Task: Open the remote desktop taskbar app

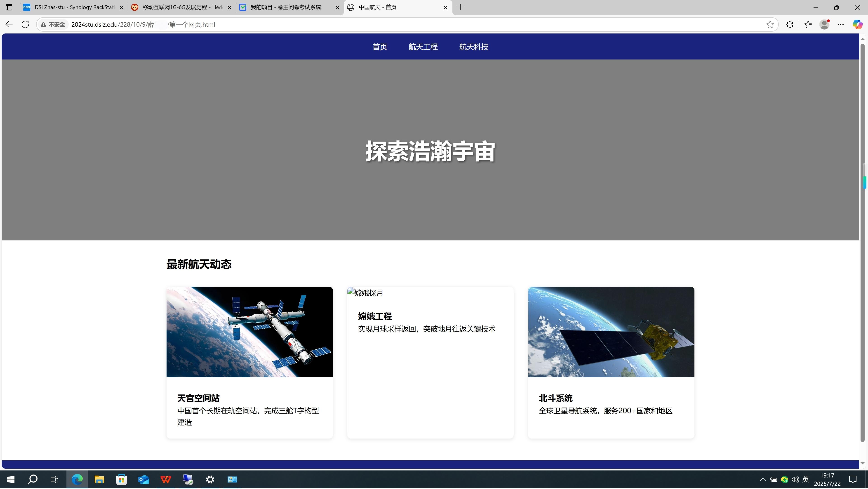Action: pos(188,480)
